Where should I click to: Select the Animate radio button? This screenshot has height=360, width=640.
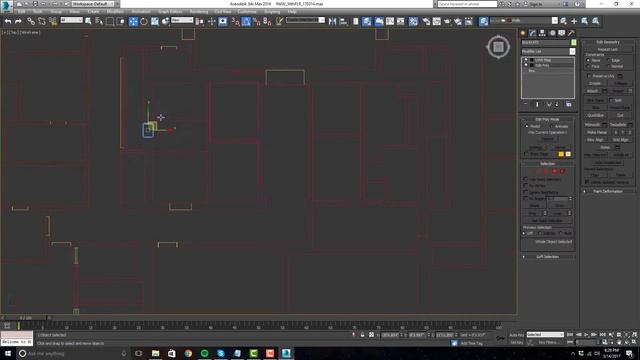552,126
